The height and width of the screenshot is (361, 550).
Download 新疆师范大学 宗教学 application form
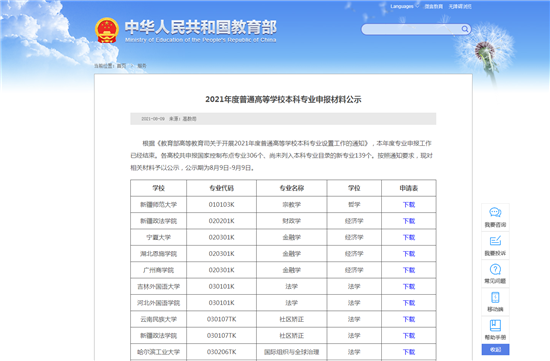409,205
